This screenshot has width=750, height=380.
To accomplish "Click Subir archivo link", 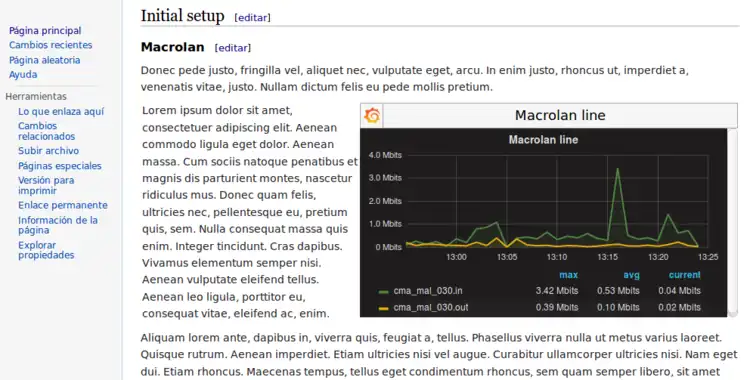I will pyautogui.click(x=48, y=151).
